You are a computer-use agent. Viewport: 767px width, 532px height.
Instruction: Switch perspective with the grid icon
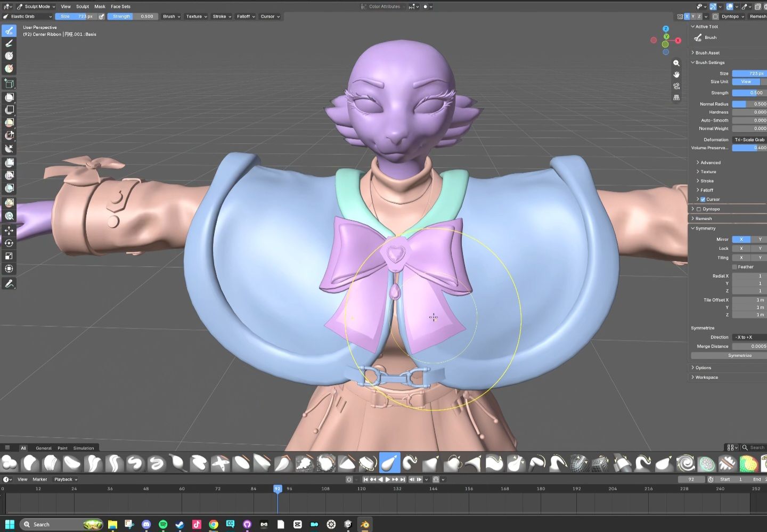click(676, 98)
